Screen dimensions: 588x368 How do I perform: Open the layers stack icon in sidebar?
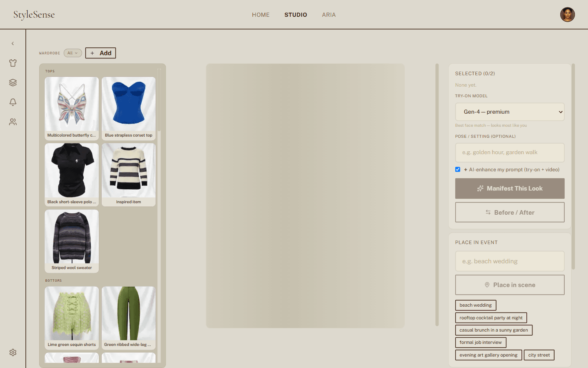click(x=13, y=83)
